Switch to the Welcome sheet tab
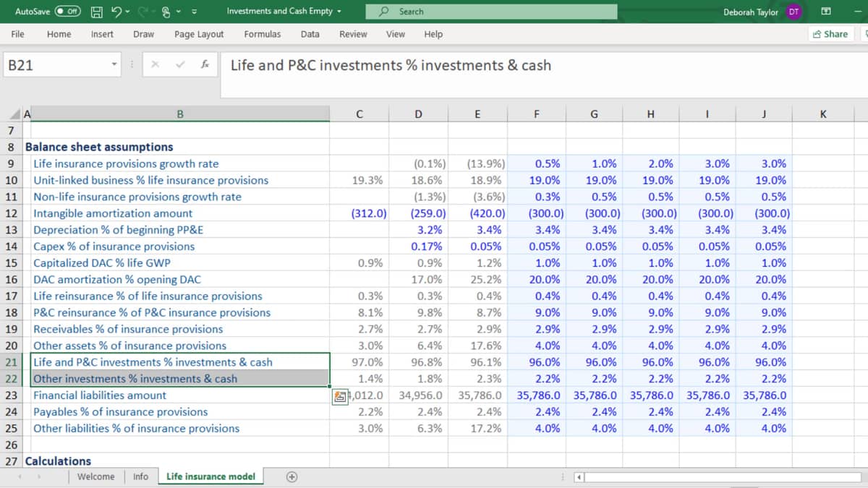This screenshot has width=868, height=488. coord(95,476)
